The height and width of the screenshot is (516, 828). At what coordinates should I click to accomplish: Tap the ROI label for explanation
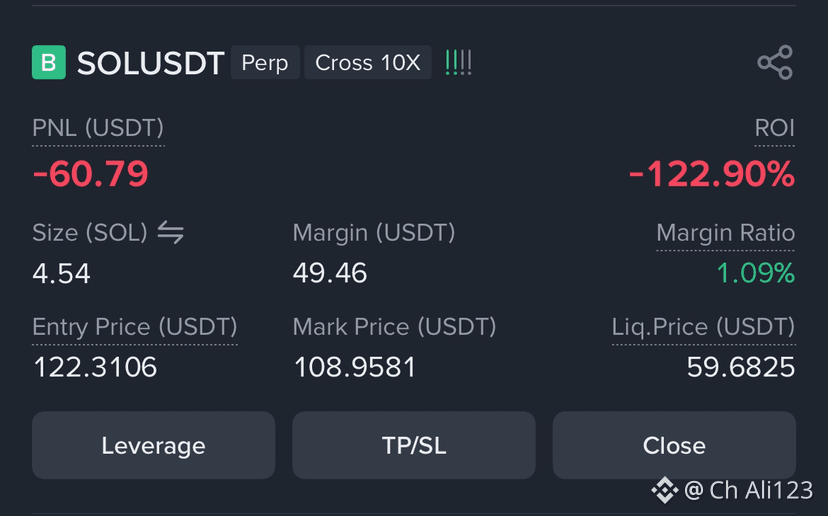pyautogui.click(x=774, y=128)
